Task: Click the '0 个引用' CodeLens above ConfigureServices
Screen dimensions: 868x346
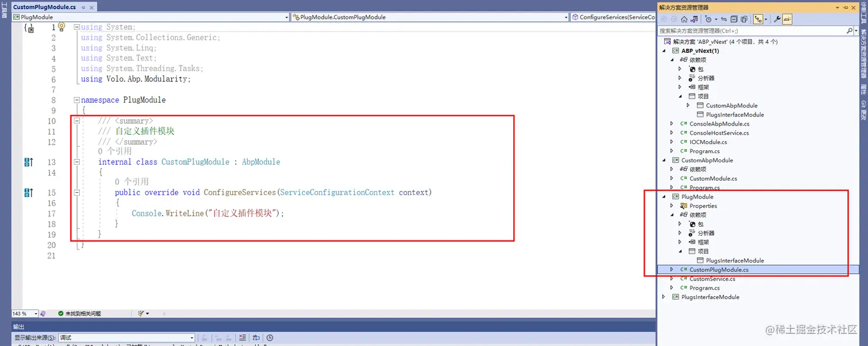Action: tap(131, 182)
